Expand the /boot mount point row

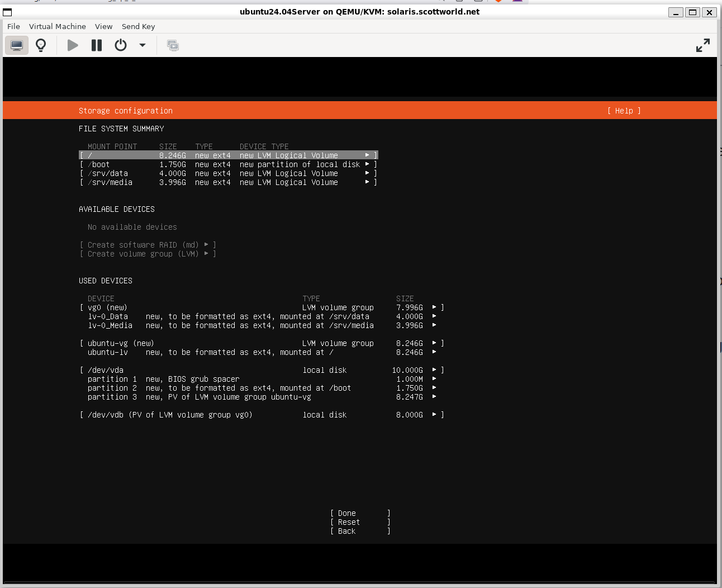228,164
